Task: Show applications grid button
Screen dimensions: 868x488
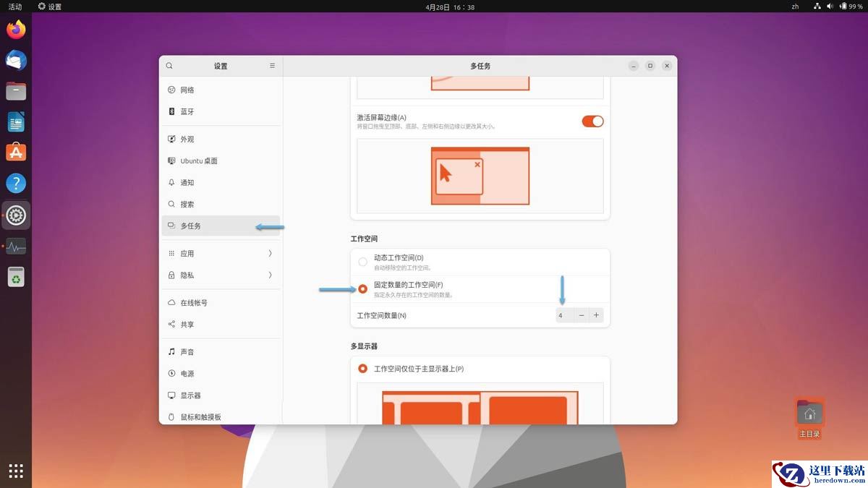Action: point(16,471)
